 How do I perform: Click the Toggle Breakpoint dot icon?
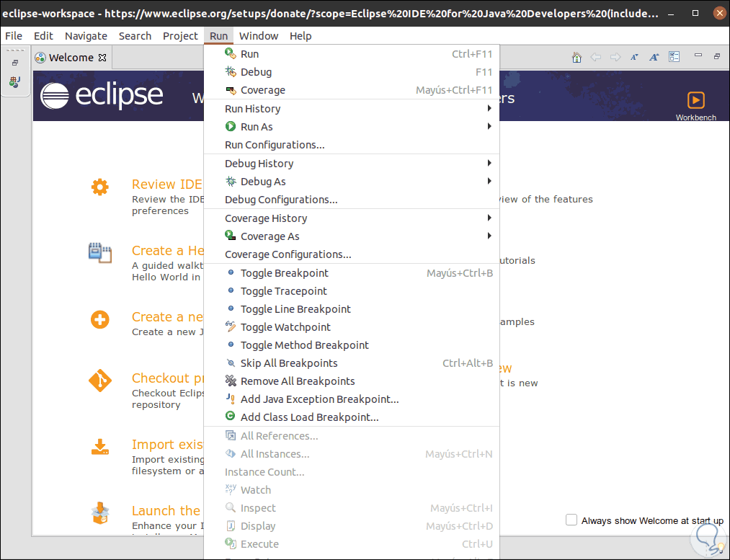pyautogui.click(x=231, y=272)
